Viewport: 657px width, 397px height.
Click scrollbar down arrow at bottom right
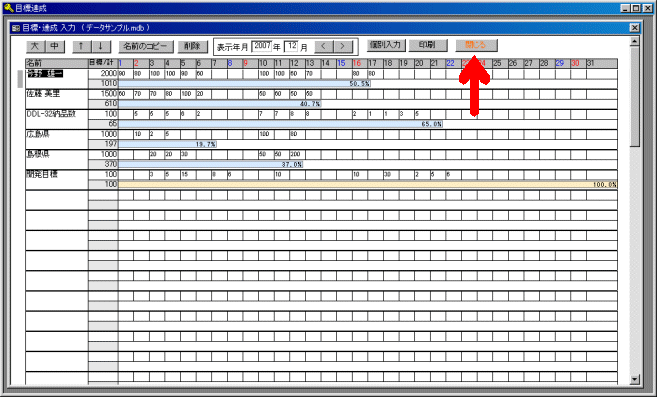click(x=635, y=379)
